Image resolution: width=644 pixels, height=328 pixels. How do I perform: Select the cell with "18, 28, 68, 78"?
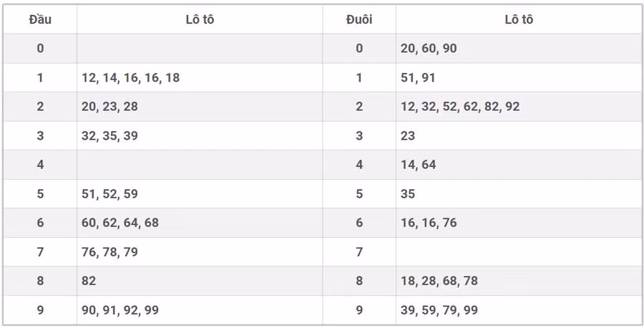pos(439,281)
